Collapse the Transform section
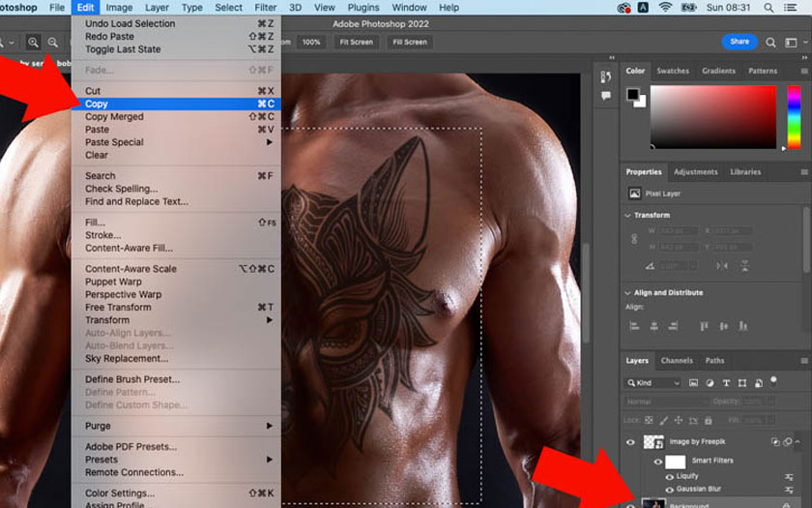Viewport: 812px width, 508px height. pyautogui.click(x=627, y=216)
